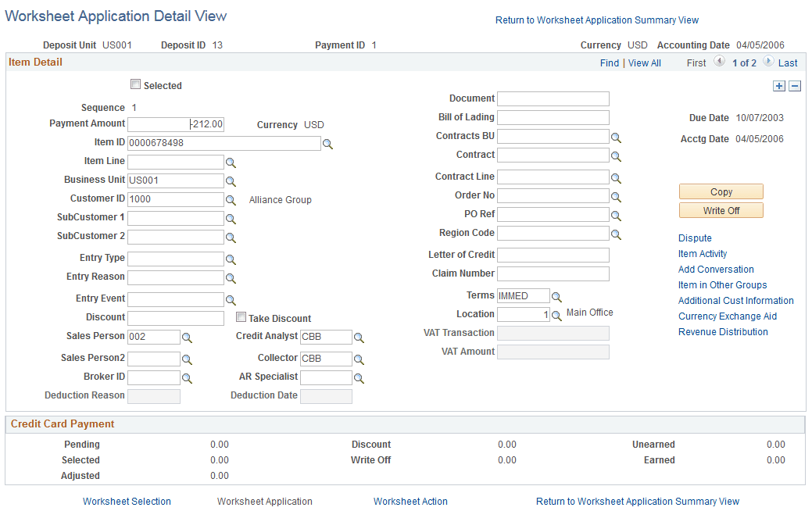Check the Take Discount box
The height and width of the screenshot is (511, 812).
pos(241,316)
